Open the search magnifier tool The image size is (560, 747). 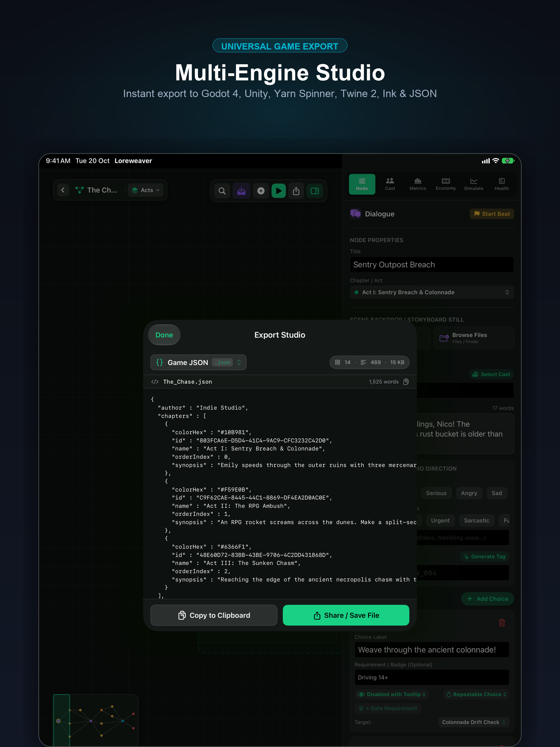click(222, 191)
